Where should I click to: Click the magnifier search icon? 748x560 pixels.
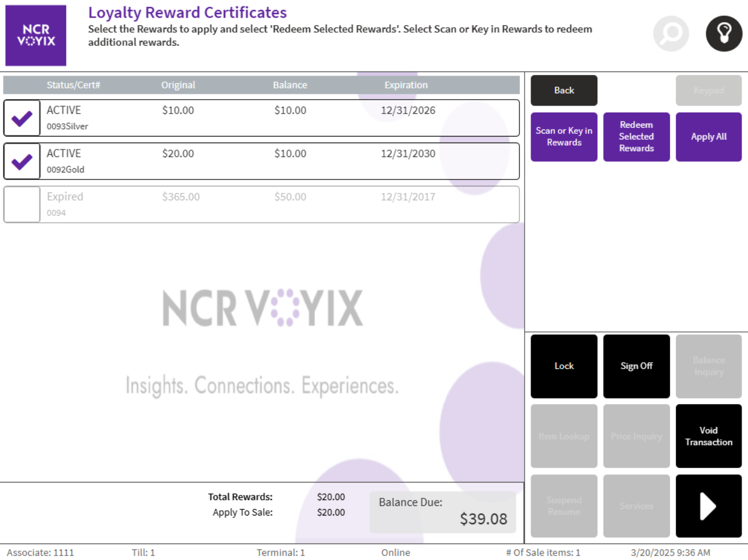click(671, 33)
